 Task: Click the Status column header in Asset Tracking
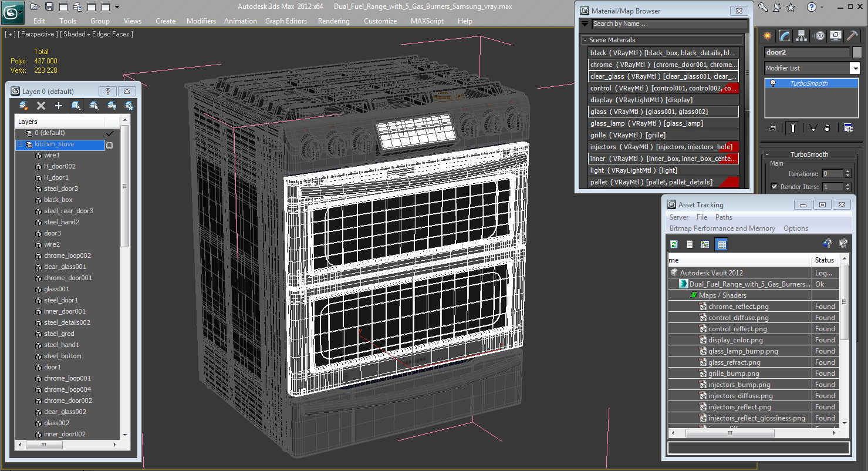tap(826, 260)
